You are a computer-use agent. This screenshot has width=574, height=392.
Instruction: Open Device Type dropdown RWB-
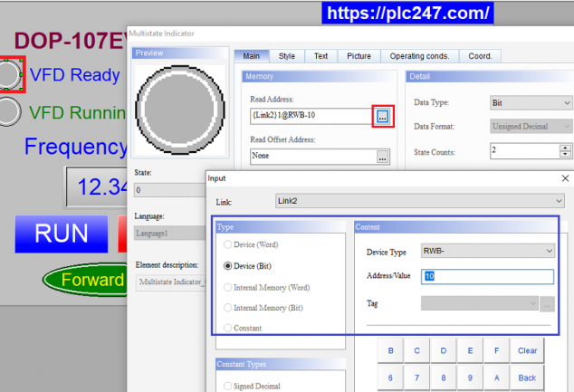[488, 251]
